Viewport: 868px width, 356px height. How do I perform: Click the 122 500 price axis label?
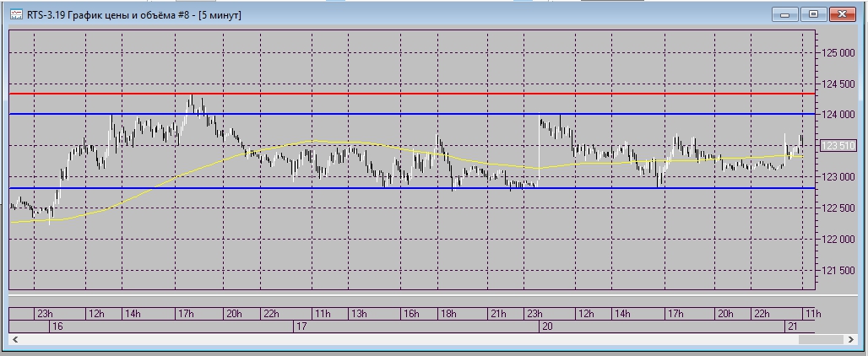(838, 208)
